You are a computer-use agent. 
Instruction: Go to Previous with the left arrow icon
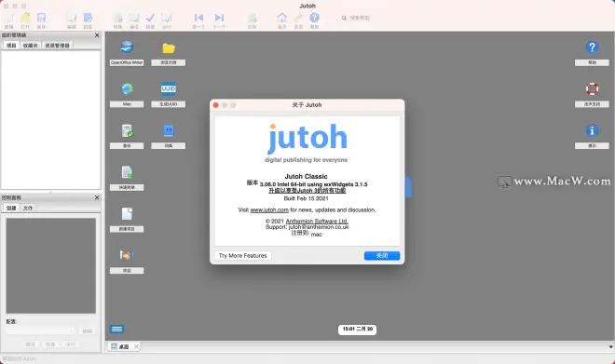(198, 18)
